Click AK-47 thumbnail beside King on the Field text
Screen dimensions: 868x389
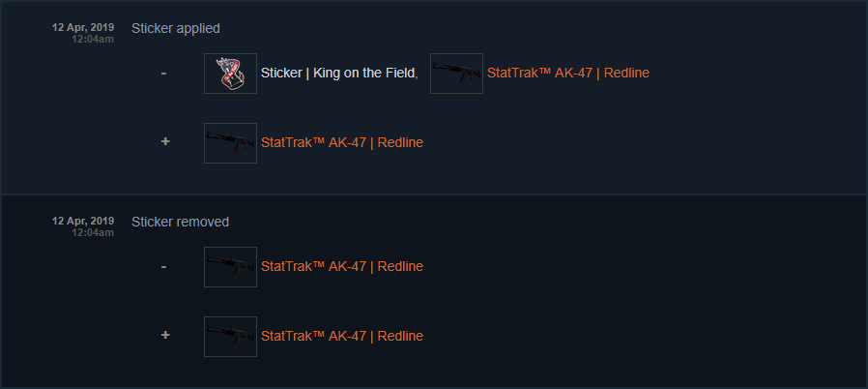click(456, 74)
